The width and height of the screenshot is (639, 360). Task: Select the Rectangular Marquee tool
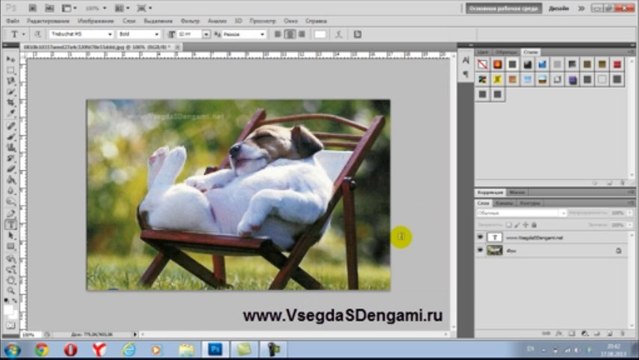coord(11,71)
